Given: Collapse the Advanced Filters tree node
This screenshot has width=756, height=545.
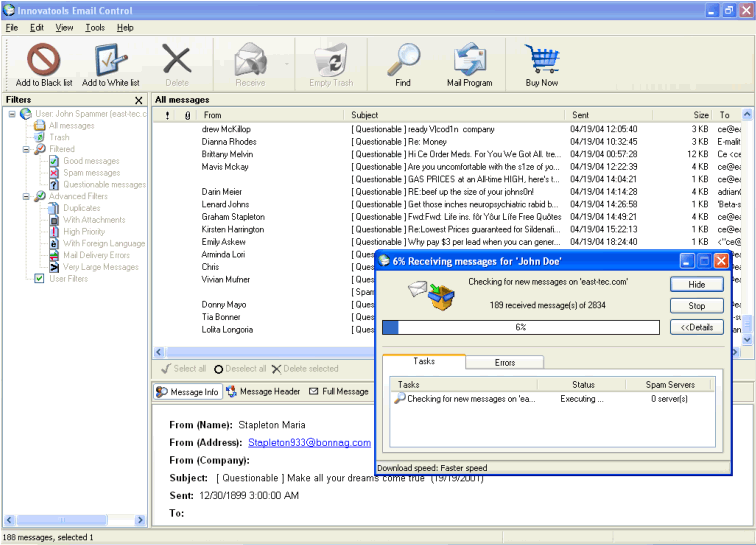Looking at the screenshot, I should tap(26, 197).
